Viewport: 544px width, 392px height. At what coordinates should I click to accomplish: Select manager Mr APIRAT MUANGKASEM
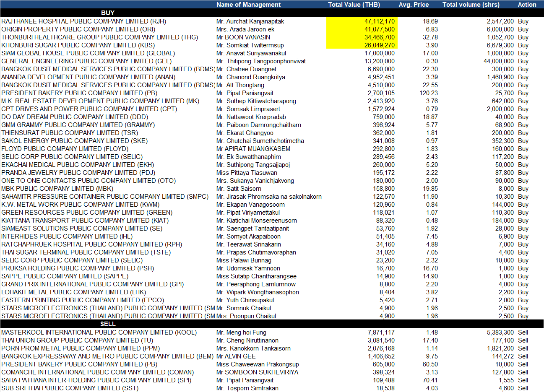pyautogui.click(x=253, y=149)
